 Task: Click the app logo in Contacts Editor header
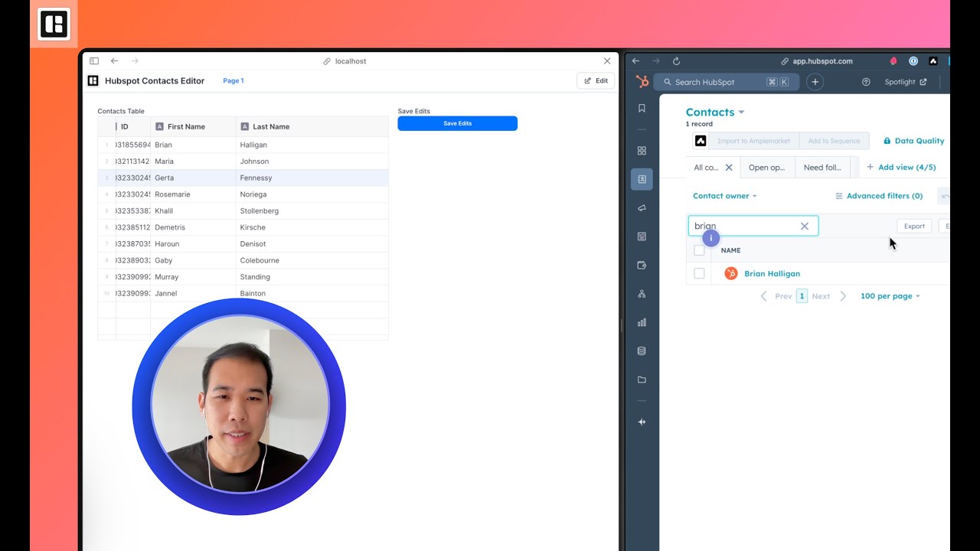pyautogui.click(x=93, y=80)
